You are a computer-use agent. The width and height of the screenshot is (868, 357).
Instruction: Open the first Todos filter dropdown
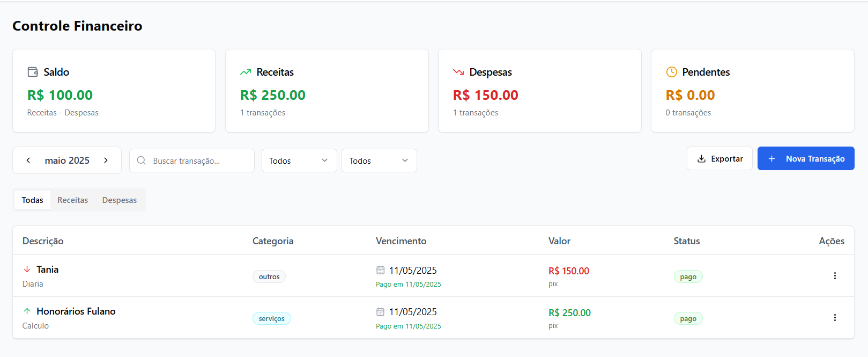tap(299, 161)
